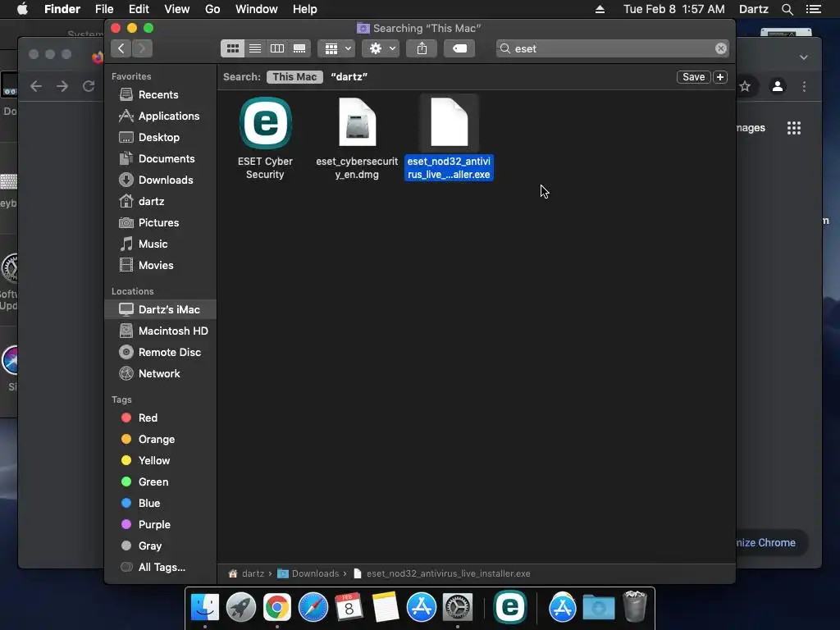Open Safari from the Dock
The image size is (840, 630).
[313, 608]
